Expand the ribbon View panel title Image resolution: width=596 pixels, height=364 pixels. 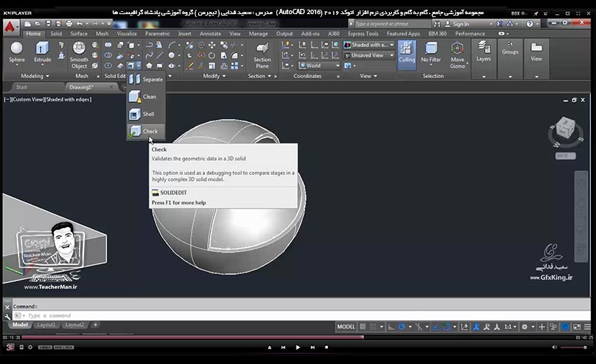pos(368,76)
